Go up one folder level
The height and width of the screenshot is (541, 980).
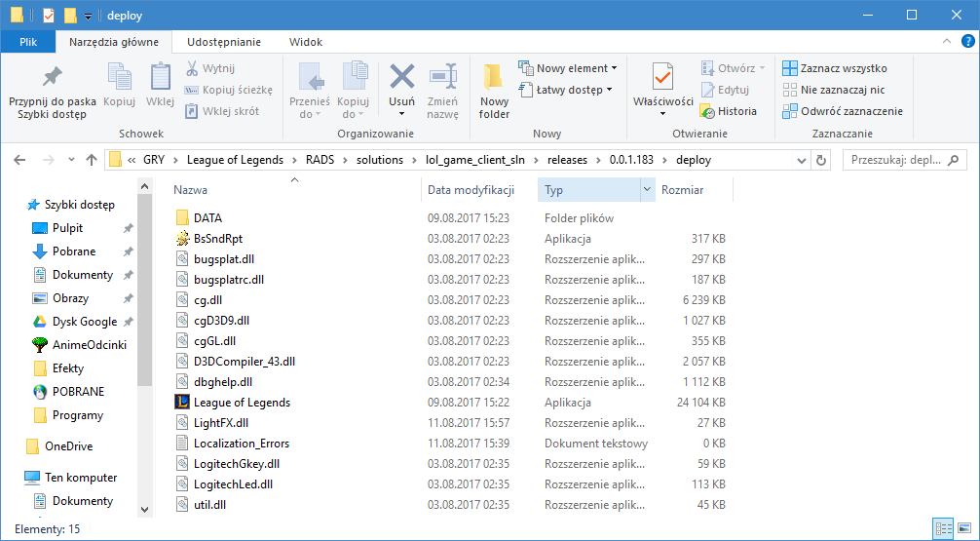(92, 160)
